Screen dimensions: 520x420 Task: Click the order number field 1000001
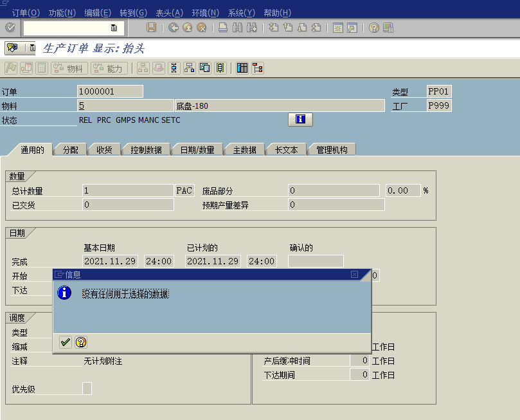pyautogui.click(x=110, y=91)
